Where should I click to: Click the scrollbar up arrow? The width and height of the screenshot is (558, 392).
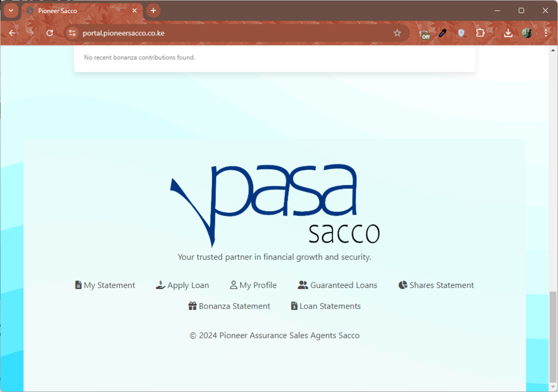(553, 50)
